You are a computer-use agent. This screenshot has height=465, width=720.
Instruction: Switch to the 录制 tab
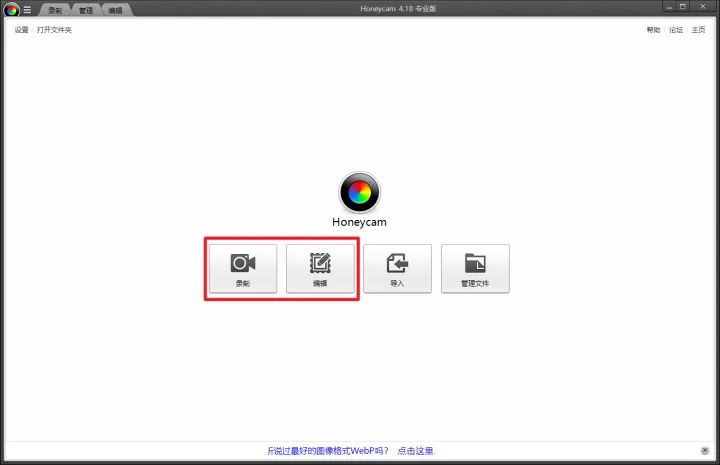tap(55, 10)
